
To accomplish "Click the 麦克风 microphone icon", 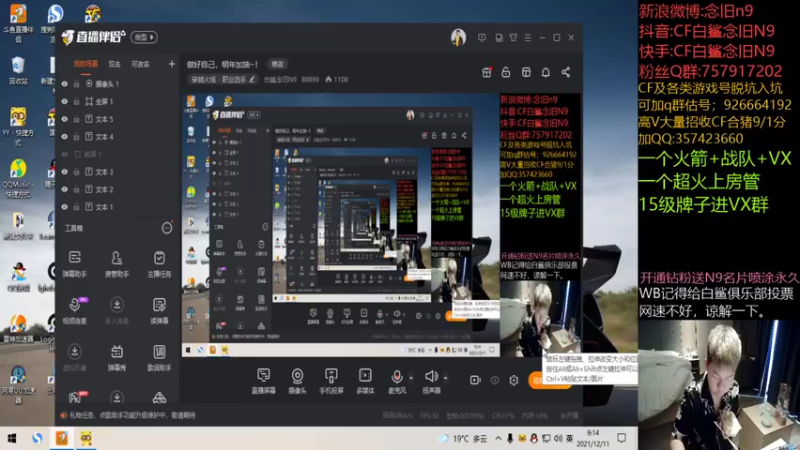I will tap(396, 377).
